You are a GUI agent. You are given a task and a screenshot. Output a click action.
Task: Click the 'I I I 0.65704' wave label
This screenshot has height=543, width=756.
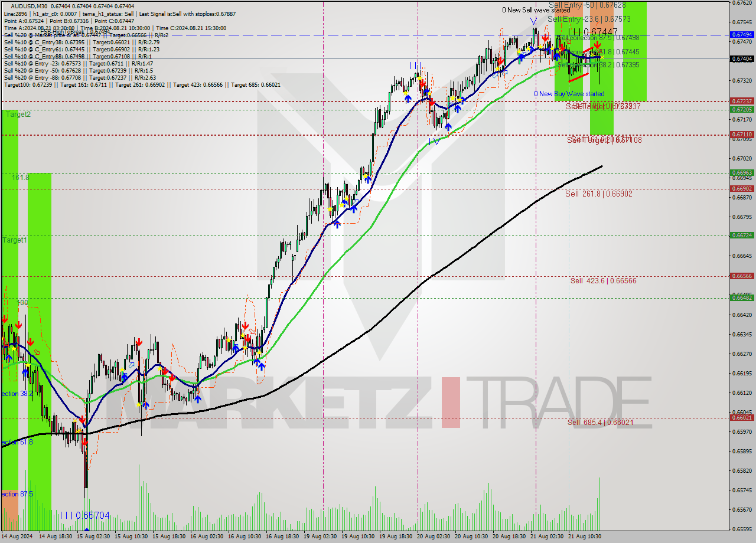[85, 515]
